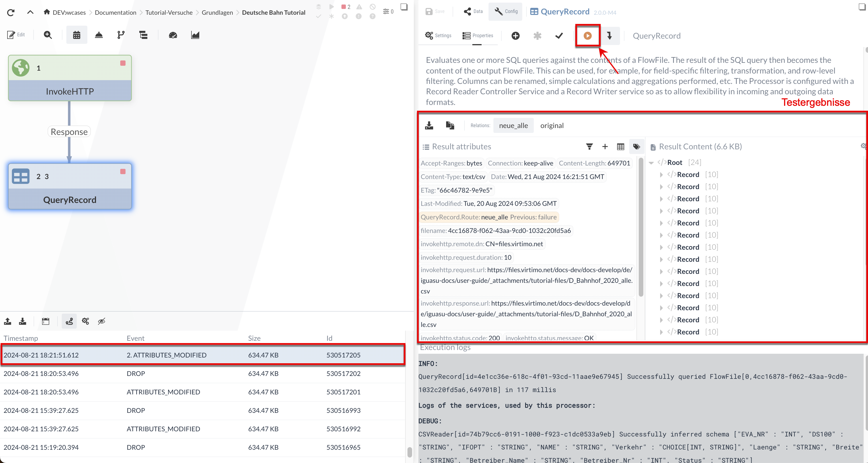Collapse the Root node in Result Content

[651, 162]
